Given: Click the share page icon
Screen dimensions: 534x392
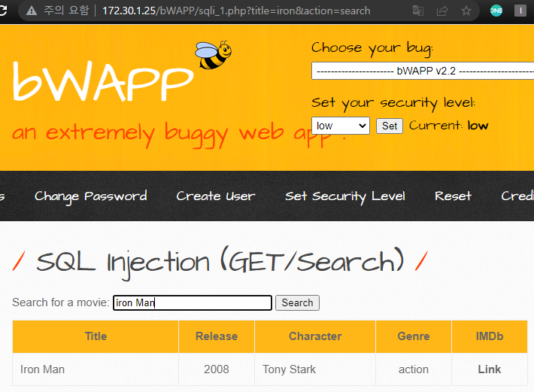Looking at the screenshot, I should coord(442,11).
